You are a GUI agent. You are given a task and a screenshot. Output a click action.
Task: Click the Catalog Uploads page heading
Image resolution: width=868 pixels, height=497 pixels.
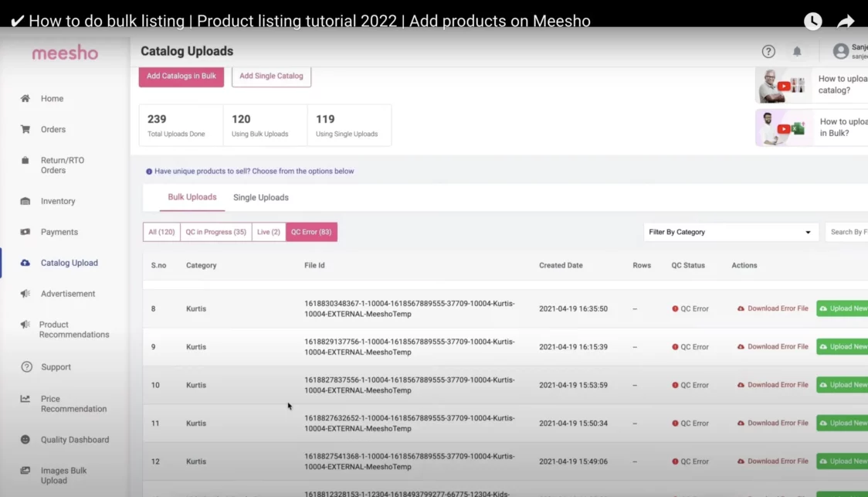pos(187,51)
